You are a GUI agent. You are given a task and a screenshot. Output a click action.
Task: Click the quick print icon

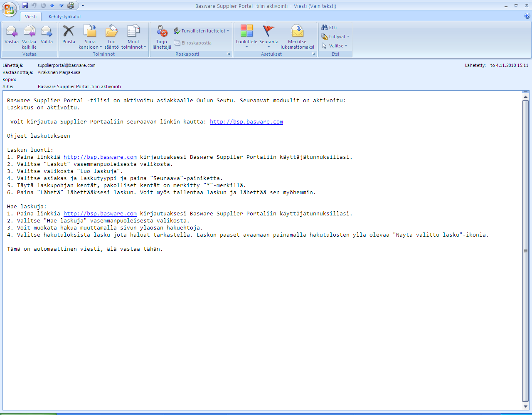coord(71,5)
